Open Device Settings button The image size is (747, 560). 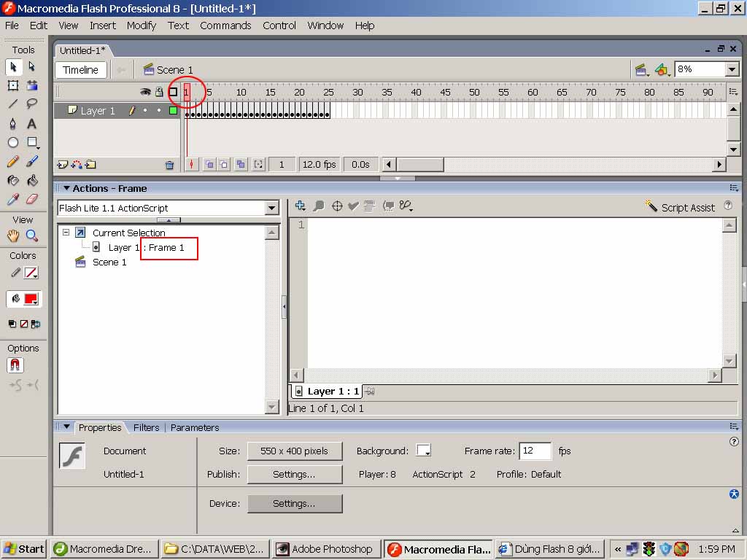pyautogui.click(x=295, y=503)
